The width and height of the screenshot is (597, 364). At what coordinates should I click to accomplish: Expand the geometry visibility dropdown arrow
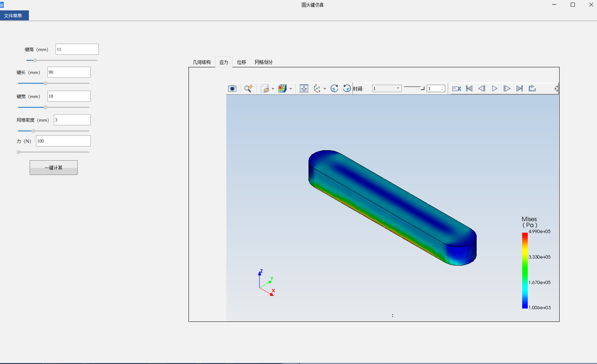click(273, 89)
